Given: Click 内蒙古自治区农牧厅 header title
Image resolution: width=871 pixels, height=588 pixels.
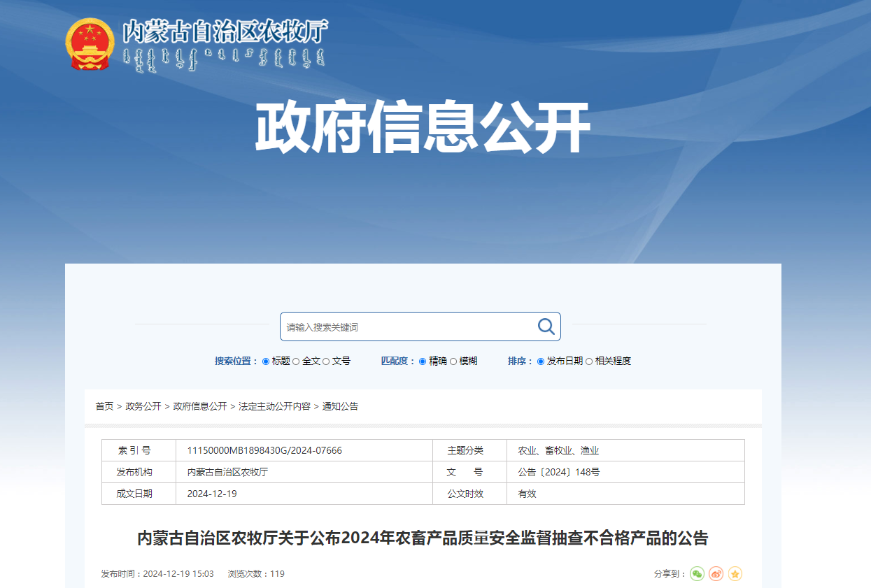Looking at the screenshot, I should (x=225, y=32).
